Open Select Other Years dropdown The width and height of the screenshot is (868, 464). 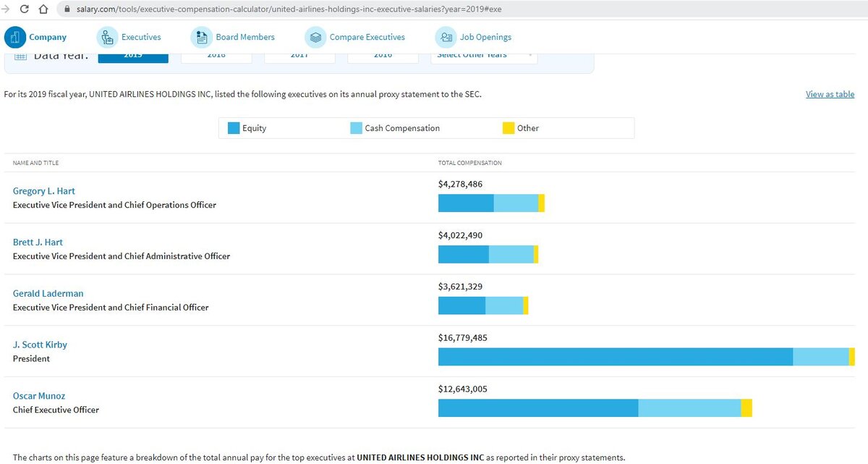(484, 58)
